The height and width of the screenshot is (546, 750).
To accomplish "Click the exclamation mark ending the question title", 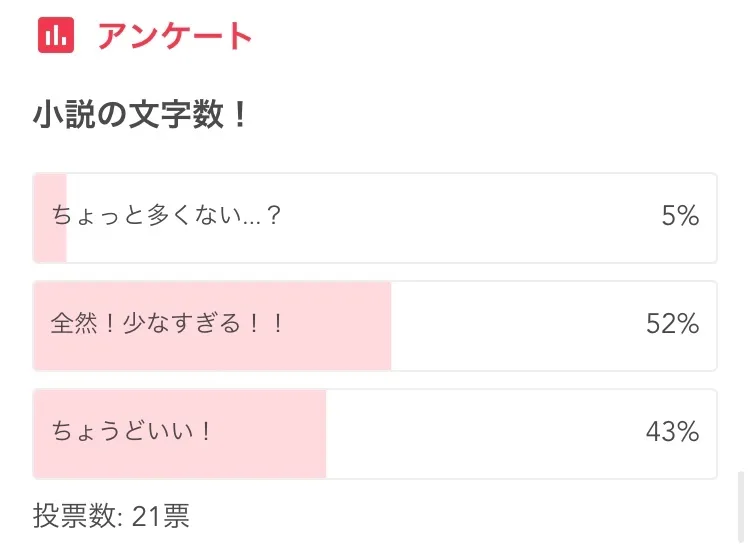I will [238, 117].
